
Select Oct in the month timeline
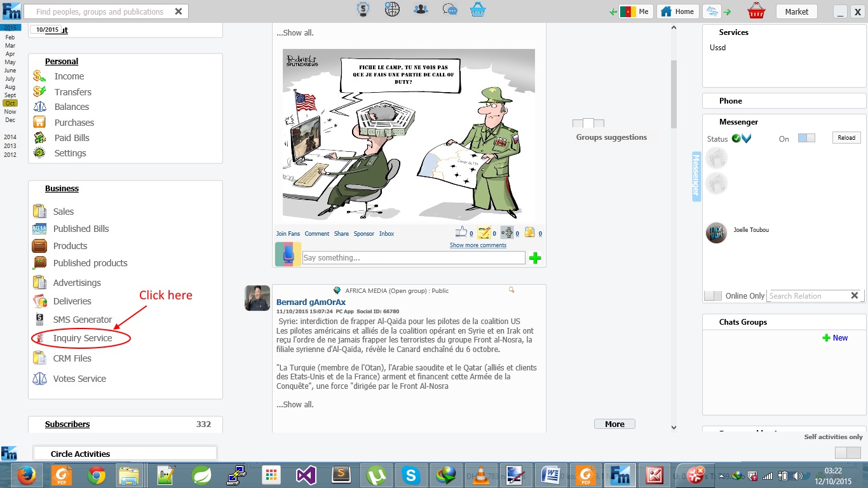click(10, 103)
